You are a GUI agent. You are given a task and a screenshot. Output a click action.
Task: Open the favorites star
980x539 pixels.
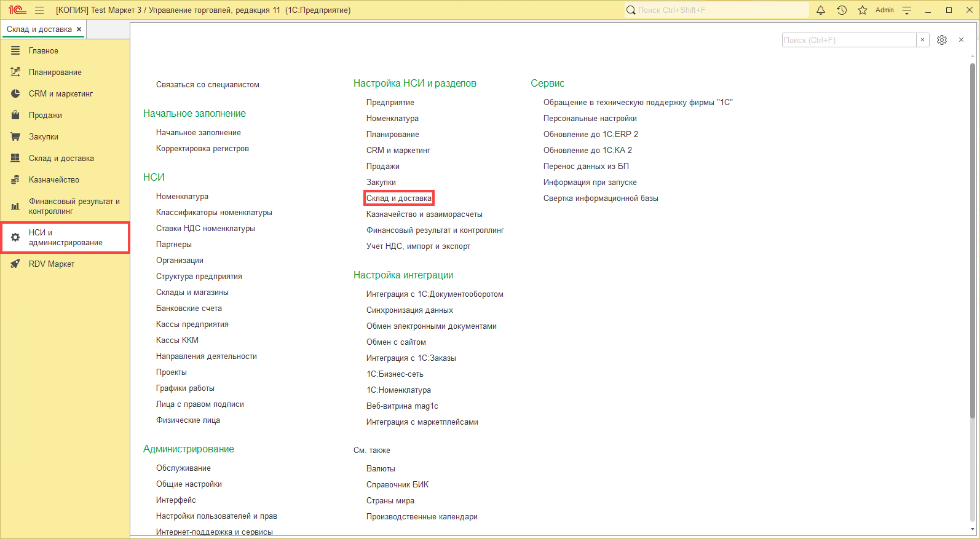863,10
